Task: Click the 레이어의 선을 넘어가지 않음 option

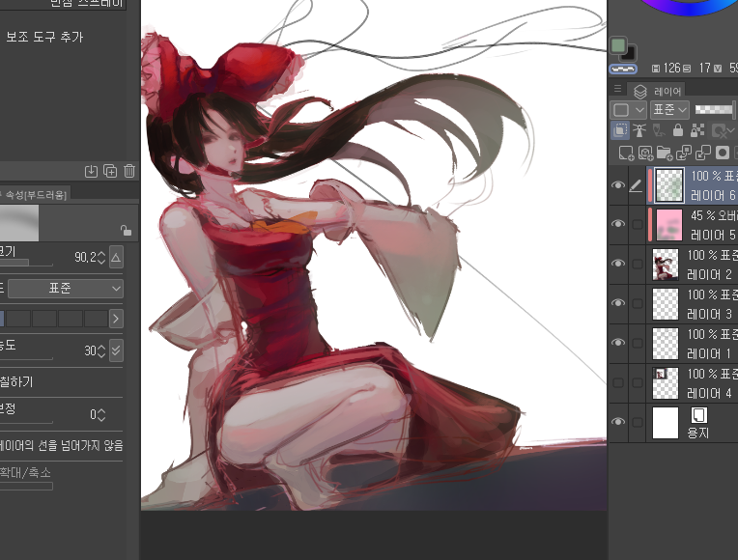Action: click(x=61, y=445)
